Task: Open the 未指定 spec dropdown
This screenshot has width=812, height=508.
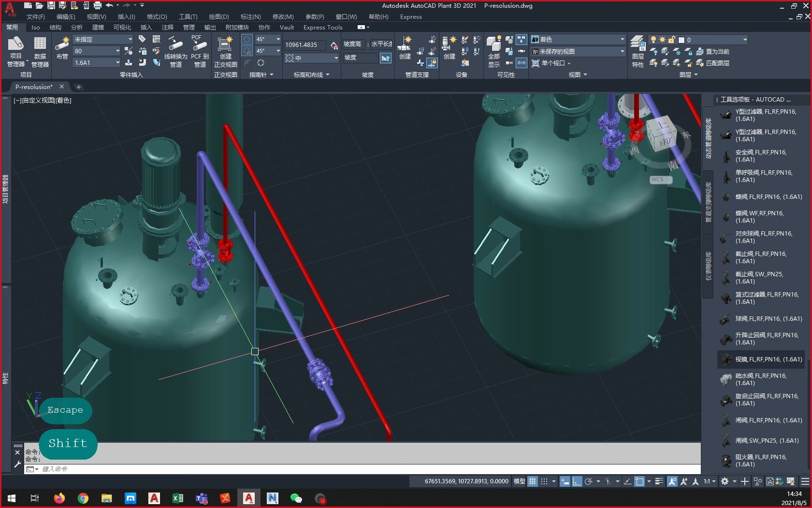Action: coord(103,39)
